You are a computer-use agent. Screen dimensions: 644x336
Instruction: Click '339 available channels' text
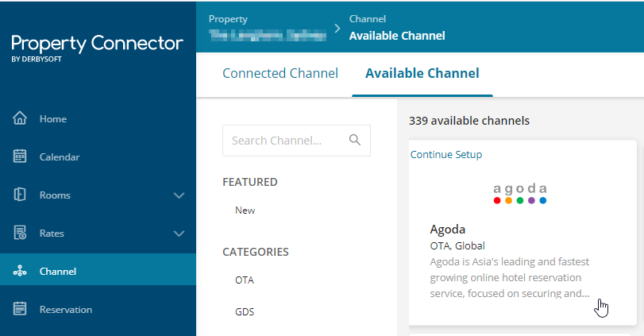469,121
